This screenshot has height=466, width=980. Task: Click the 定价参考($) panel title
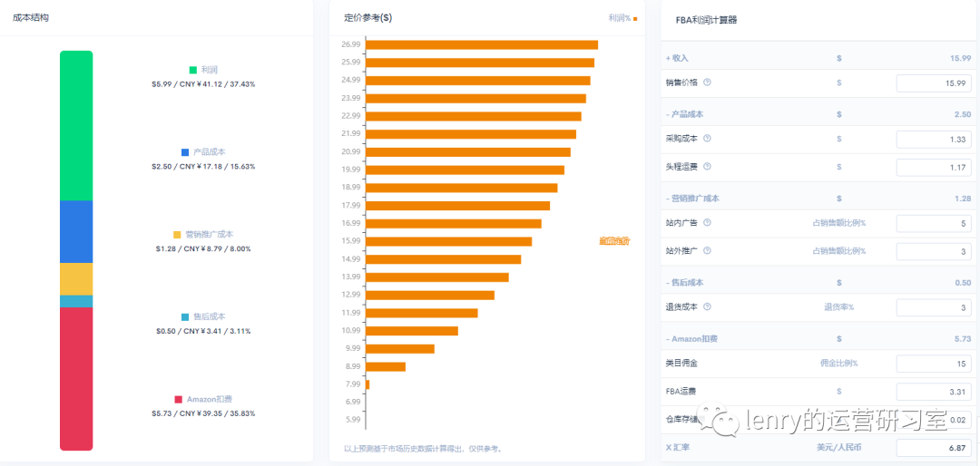tap(368, 18)
